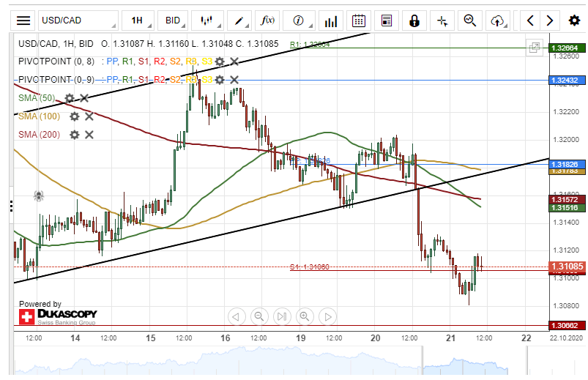
Task: Click the 22.10.2020 date label
Action: pyautogui.click(x=567, y=338)
